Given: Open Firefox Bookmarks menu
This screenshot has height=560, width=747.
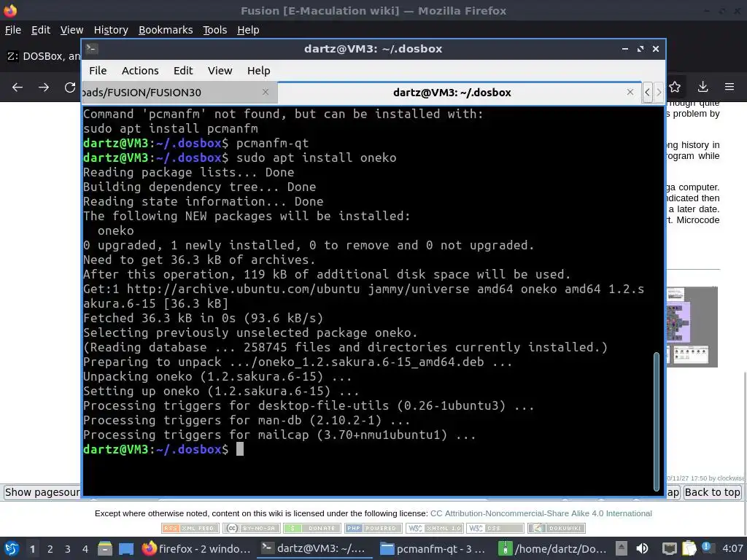Looking at the screenshot, I should click(166, 30).
